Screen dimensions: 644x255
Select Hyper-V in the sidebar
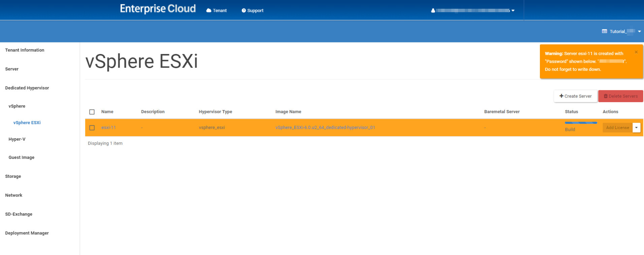(17, 139)
